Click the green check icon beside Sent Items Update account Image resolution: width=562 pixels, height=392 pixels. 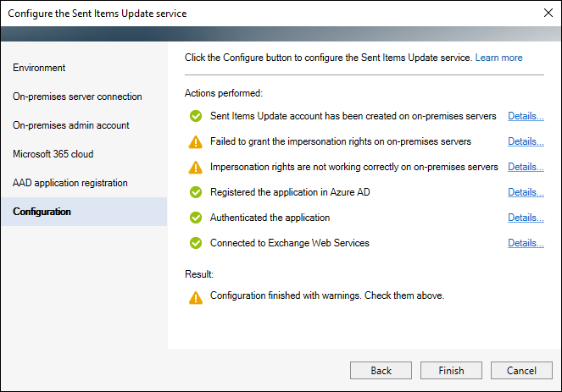pos(196,116)
